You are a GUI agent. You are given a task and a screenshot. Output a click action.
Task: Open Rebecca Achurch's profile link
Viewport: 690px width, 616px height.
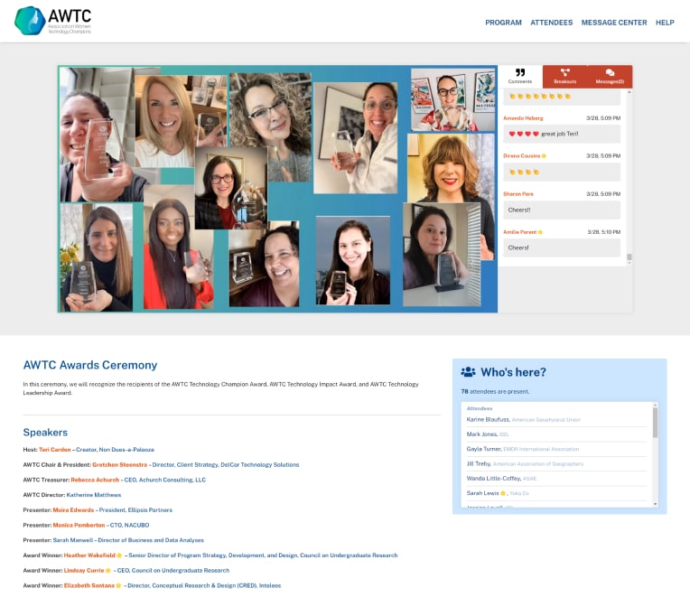pos(95,480)
